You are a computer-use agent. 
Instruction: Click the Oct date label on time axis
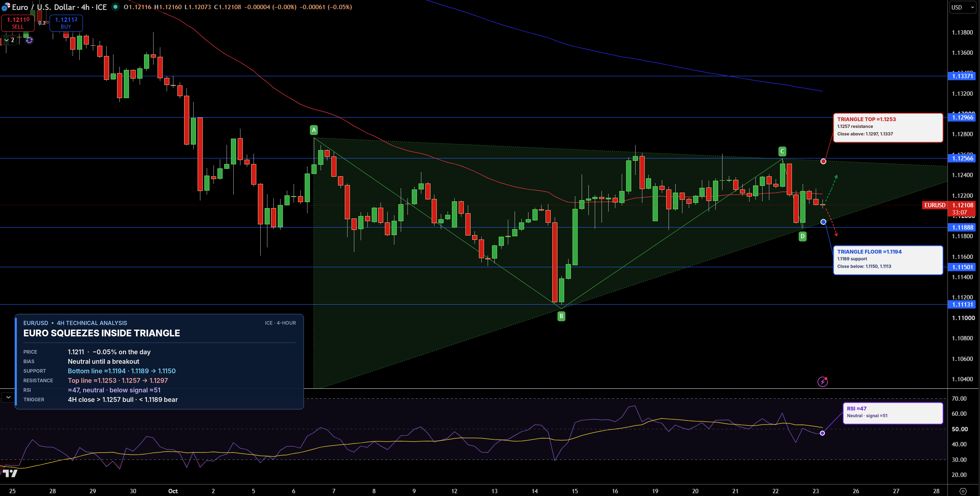pyautogui.click(x=173, y=491)
